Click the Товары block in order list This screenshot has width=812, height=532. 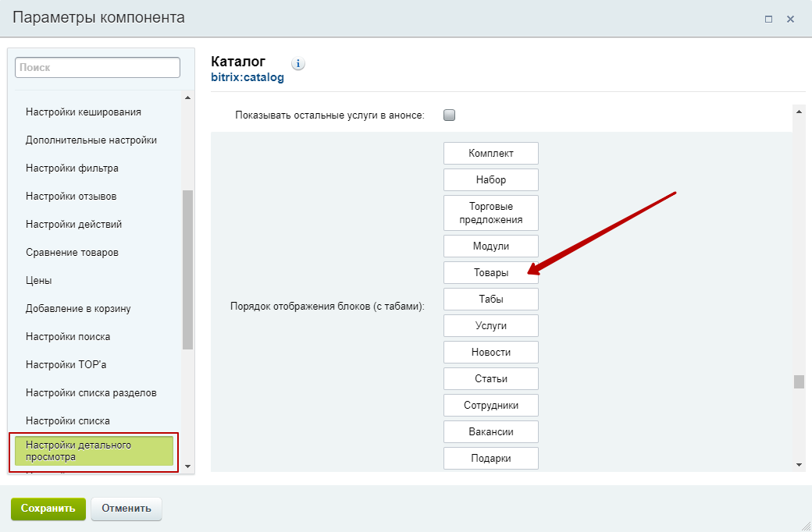[x=490, y=272]
